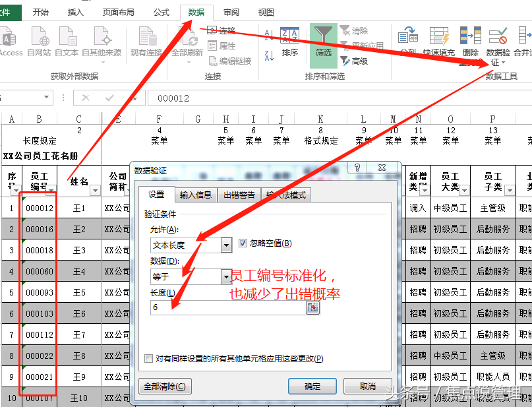The image size is (532, 407).
Task: Click 编辑链接 (Edit Links) in the ribbon
Action: 230,61
